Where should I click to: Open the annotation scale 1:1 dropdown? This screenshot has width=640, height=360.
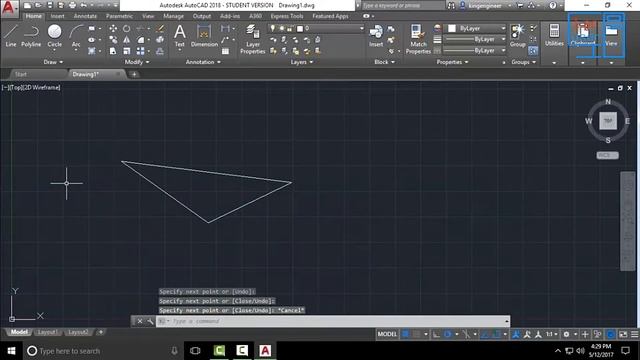552,334
